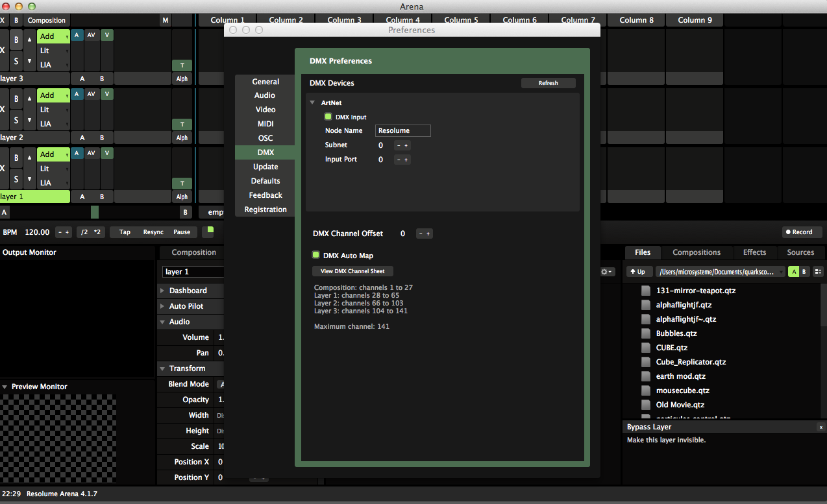The image size is (827, 504).
Task: Click the Record button
Action: [x=802, y=232]
